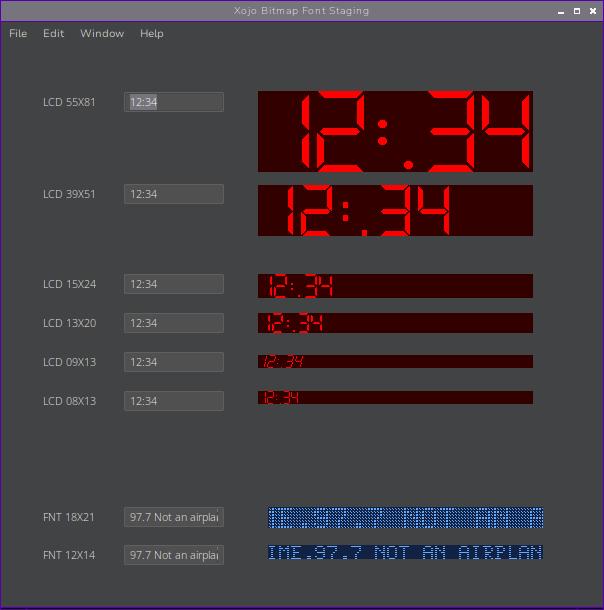604x610 pixels.
Task: Click the LCD 39X51 red clock display
Action: coord(395,210)
